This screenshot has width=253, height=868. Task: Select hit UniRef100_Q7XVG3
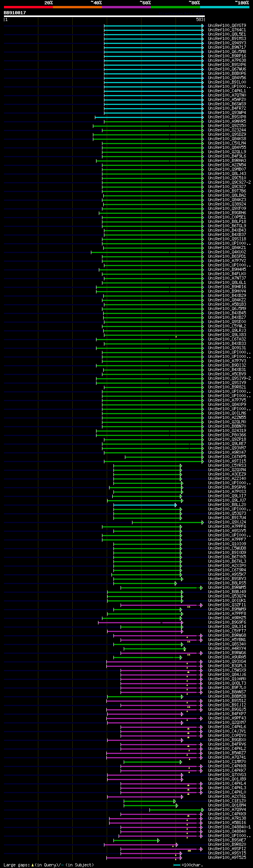[227, 775]
